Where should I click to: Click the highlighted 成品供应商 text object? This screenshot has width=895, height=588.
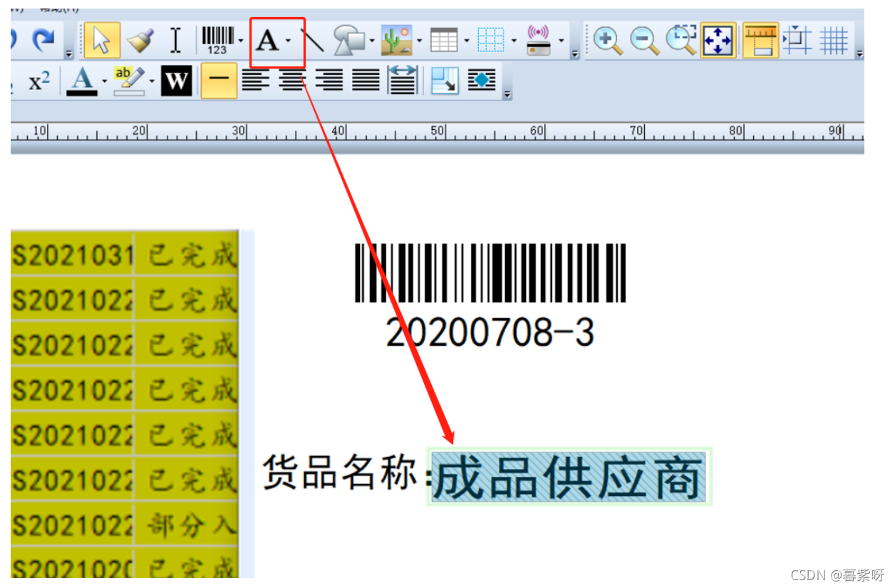(569, 477)
